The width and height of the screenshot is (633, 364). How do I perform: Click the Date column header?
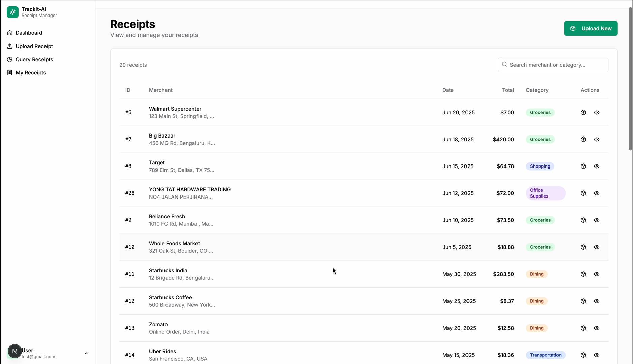pos(448,90)
